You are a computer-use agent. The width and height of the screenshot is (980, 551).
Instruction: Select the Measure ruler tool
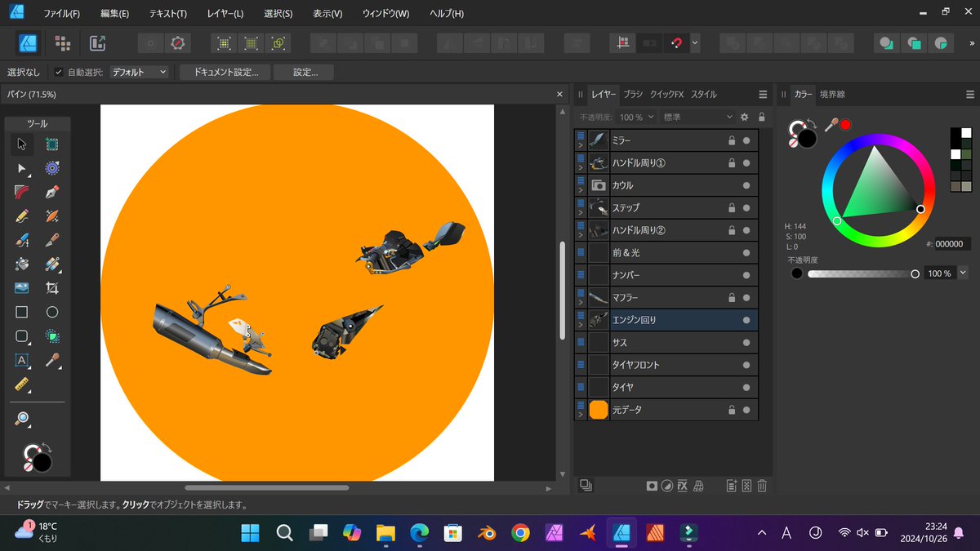point(22,384)
